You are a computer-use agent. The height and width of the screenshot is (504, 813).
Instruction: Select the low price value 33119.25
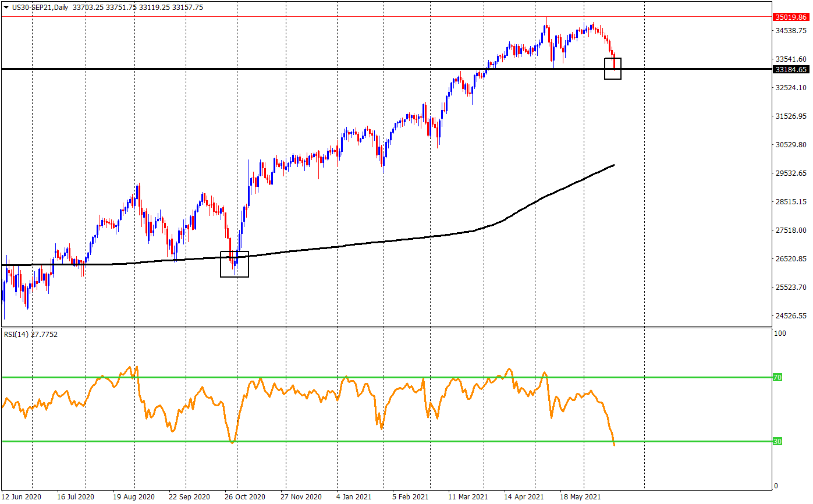pos(155,8)
